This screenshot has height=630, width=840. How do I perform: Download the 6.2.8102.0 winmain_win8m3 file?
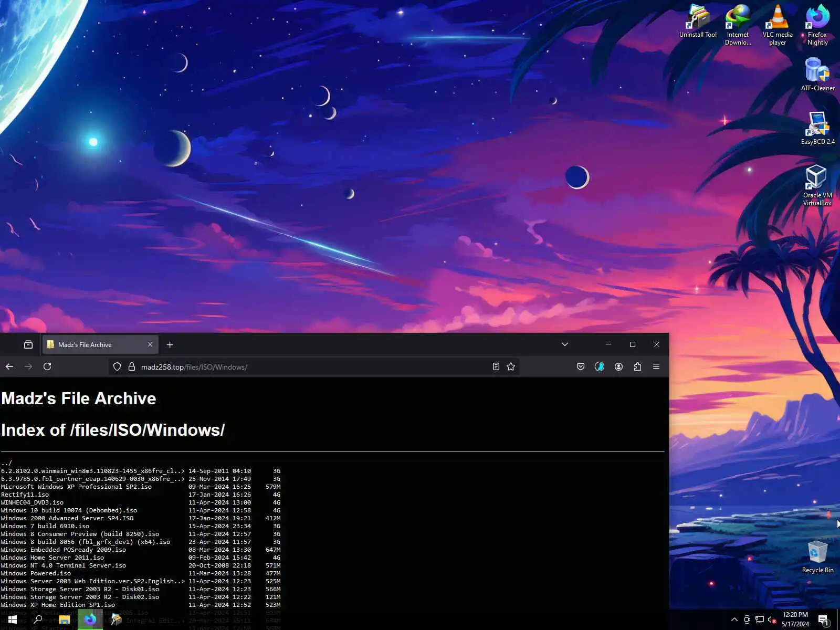click(93, 471)
